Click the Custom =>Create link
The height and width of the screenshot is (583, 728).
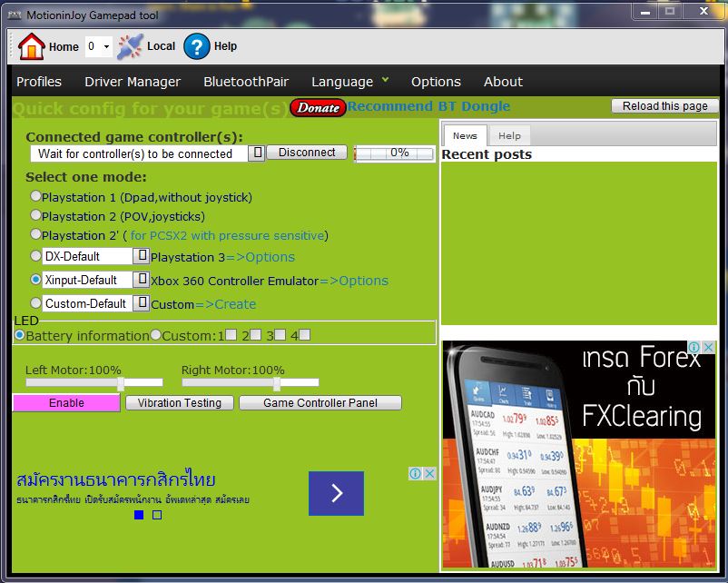[x=226, y=304]
